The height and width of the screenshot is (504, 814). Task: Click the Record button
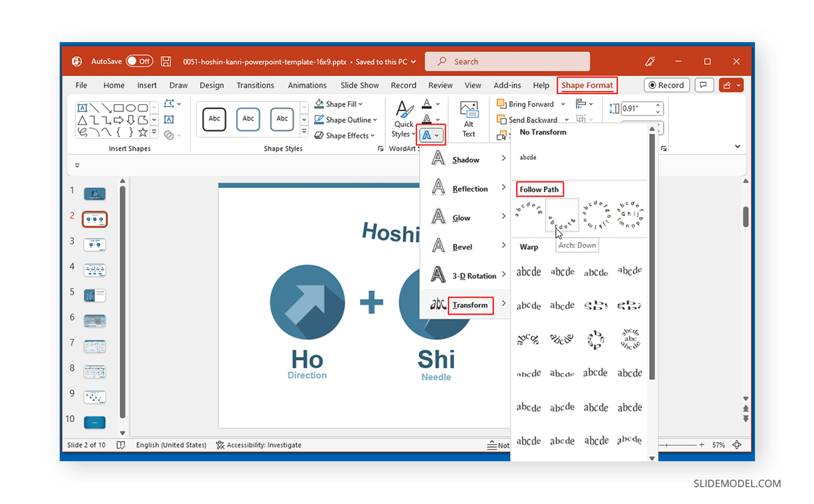click(x=666, y=85)
